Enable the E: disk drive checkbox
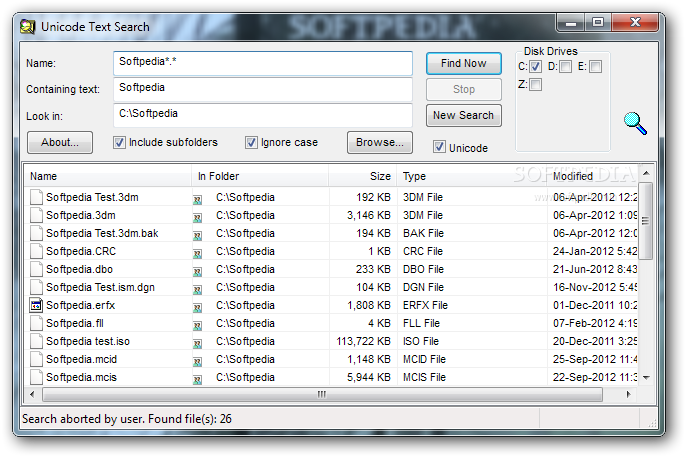686x457 pixels. point(595,66)
